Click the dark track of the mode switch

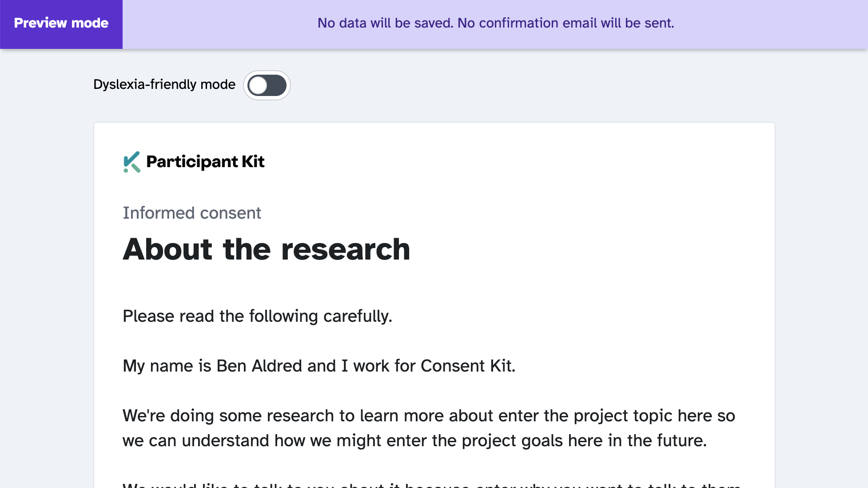(277, 85)
